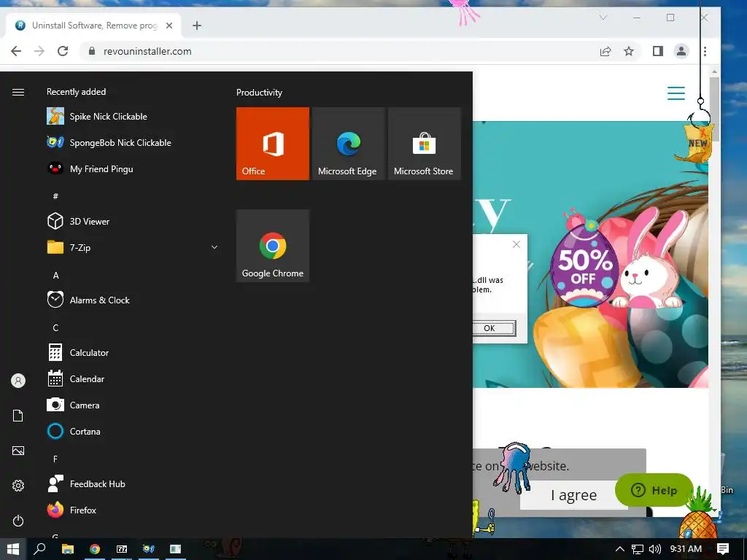Viewport: 747px width, 560px height.
Task: Open notification Action Center
Action: [x=723, y=549]
